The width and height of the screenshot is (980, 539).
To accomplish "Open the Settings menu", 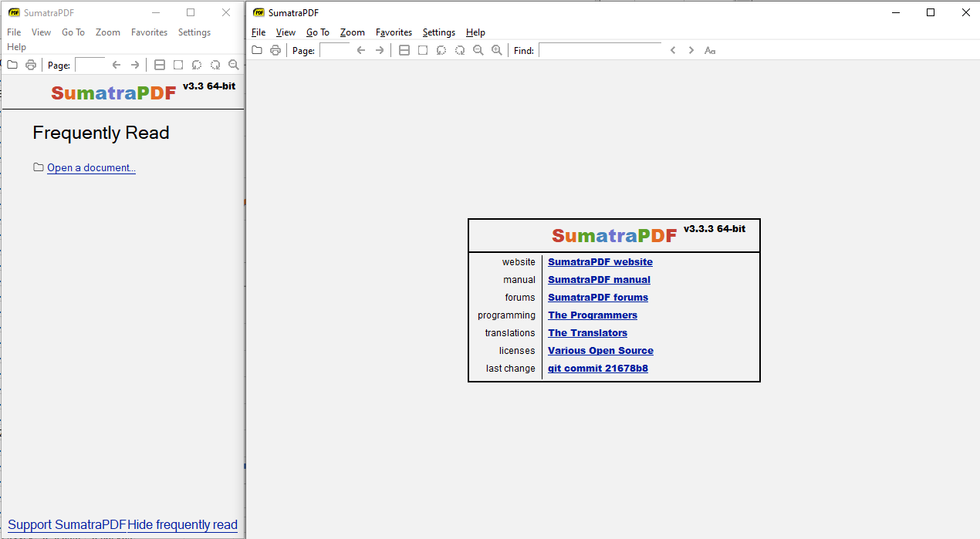I will (x=438, y=32).
